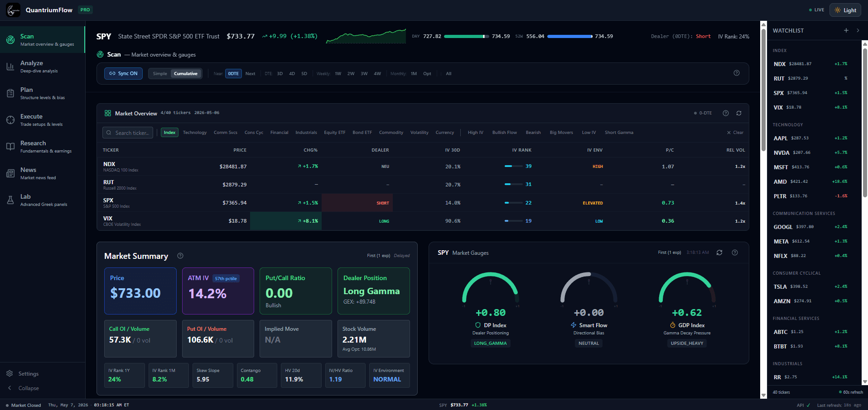Open help in expiry toolbar
This screenshot has height=410, width=868.
click(737, 73)
